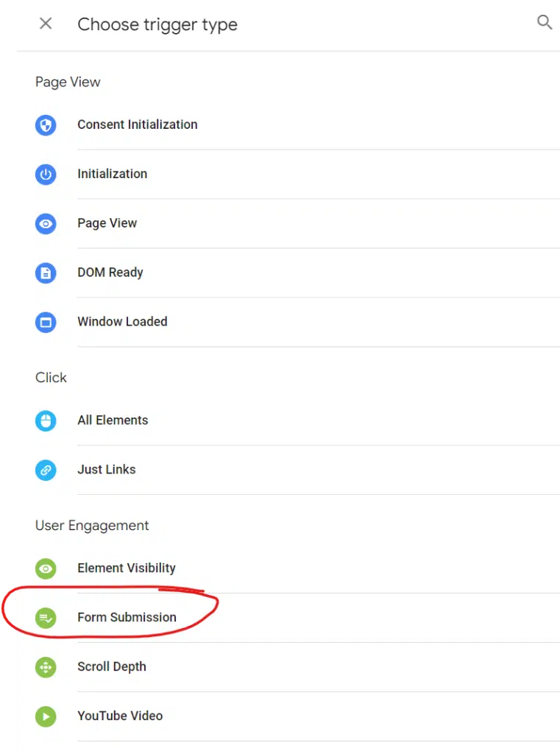Click the Form Submission green icon
560x754 pixels.
pyautogui.click(x=46, y=618)
